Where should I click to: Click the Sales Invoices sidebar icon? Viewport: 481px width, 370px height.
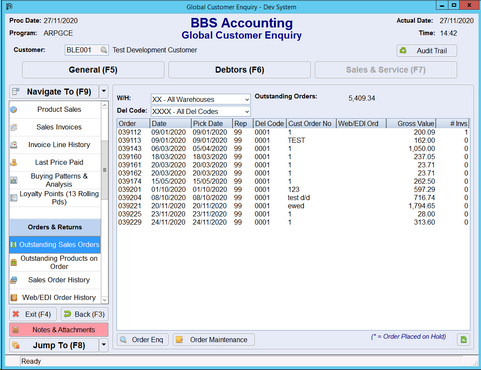(14, 127)
